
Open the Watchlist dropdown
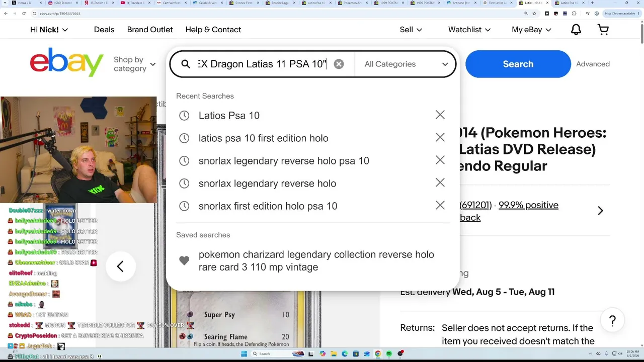point(469,30)
